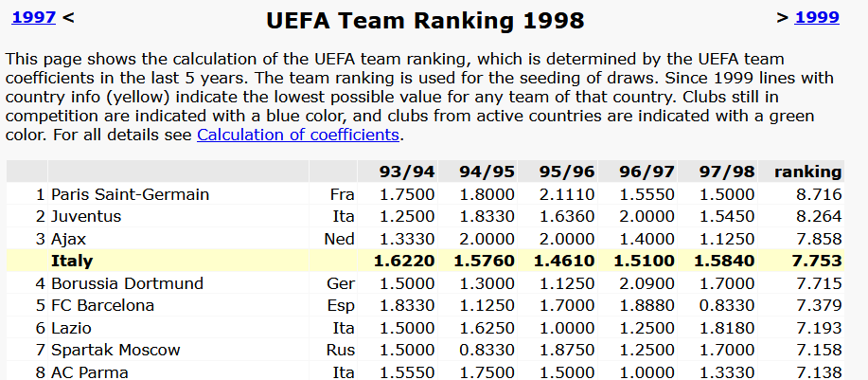The height and width of the screenshot is (380, 868).
Task: Click the yellow Italy country row
Action: coord(425,261)
